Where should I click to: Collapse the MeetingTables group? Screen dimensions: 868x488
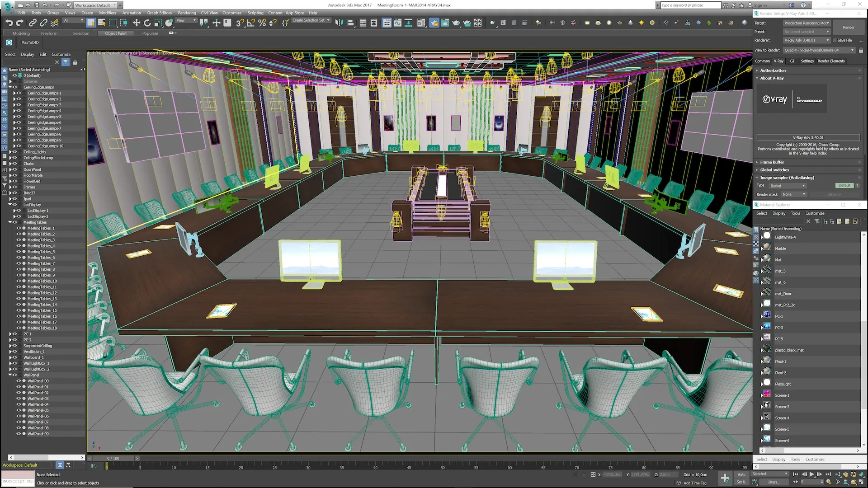pos(10,222)
